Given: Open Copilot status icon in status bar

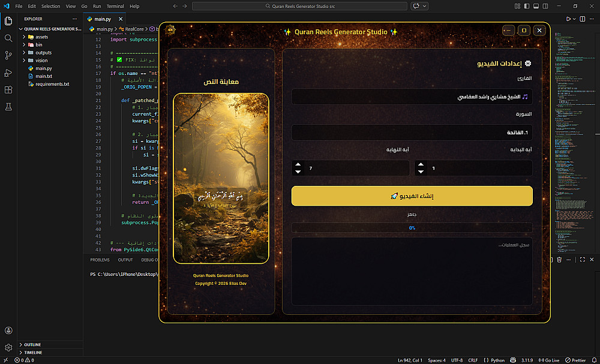Looking at the screenshot, I should [x=513, y=360].
